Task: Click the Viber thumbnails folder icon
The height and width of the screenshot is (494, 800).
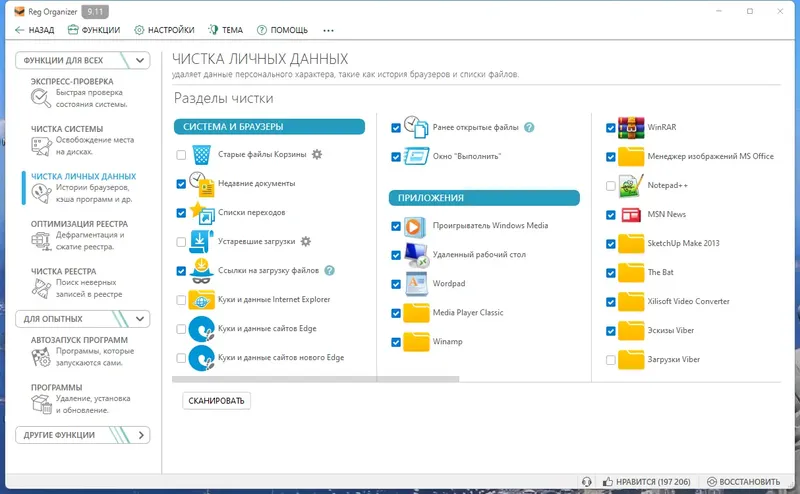Action: [x=631, y=331]
